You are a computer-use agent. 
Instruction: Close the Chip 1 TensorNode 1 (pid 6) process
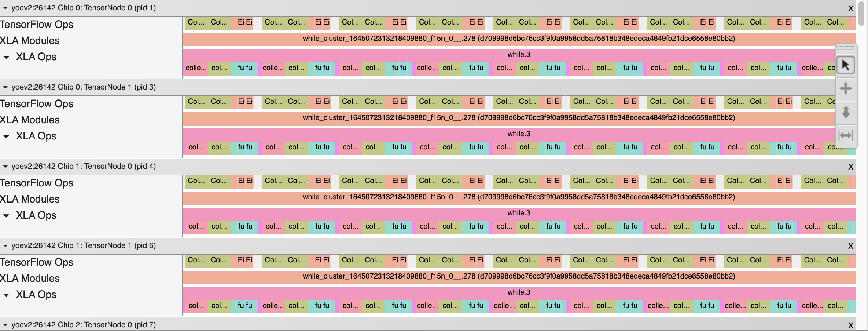coord(851,246)
